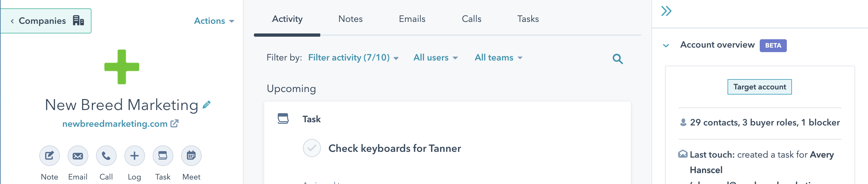Collapse the right sidebar with double chevron

(x=666, y=11)
